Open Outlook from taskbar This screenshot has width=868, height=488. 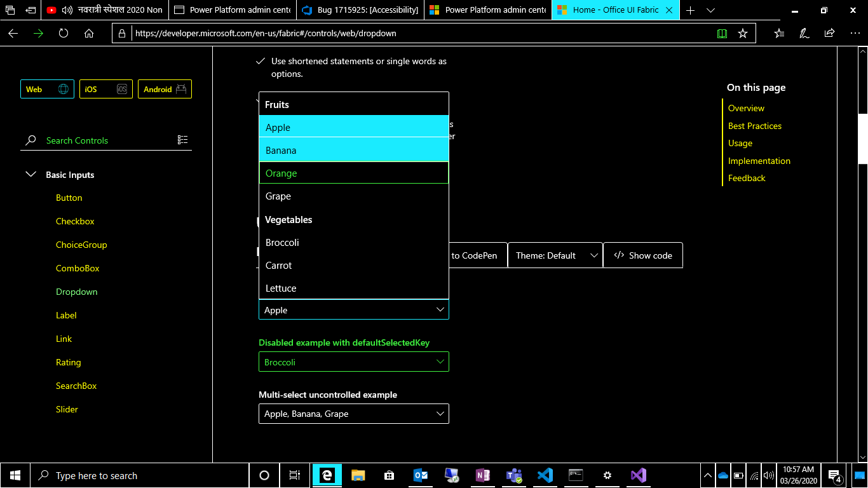[x=421, y=475]
